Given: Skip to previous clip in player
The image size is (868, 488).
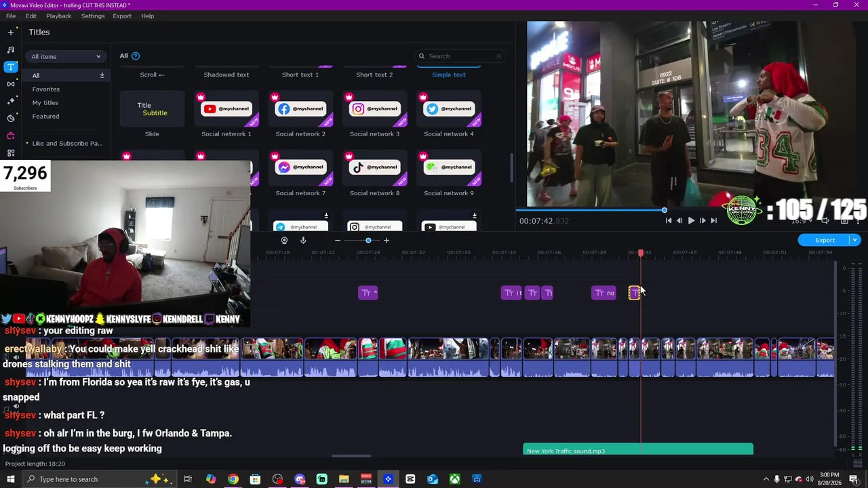Looking at the screenshot, I should point(669,220).
